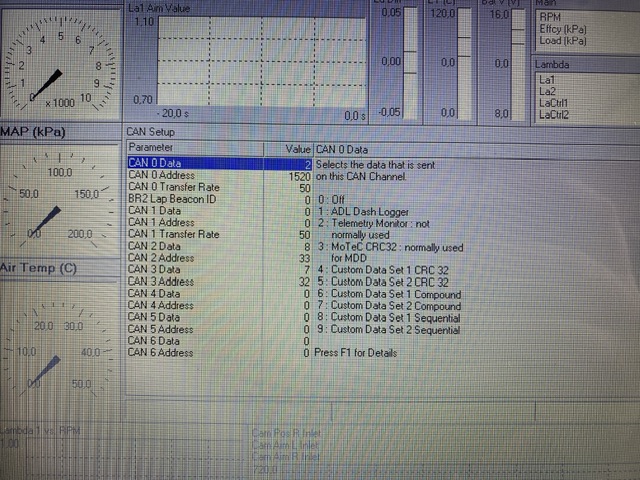Select RPM in the Main list
This screenshot has height=480, width=640.
[550, 18]
